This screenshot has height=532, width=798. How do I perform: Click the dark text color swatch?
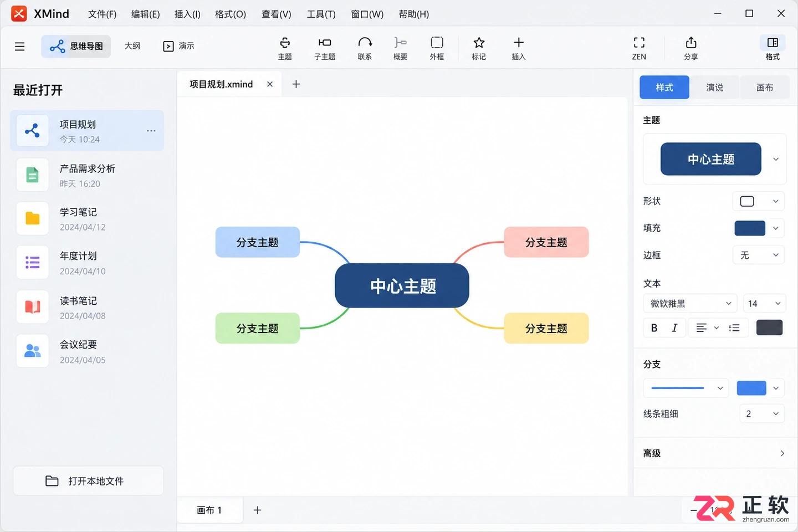[770, 328]
